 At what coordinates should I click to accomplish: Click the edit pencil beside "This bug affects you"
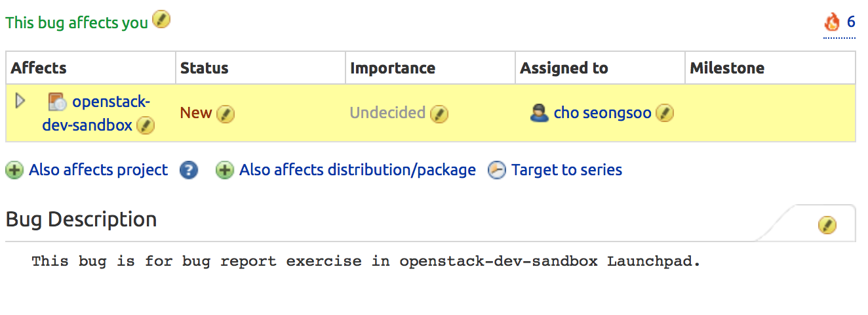click(x=161, y=20)
